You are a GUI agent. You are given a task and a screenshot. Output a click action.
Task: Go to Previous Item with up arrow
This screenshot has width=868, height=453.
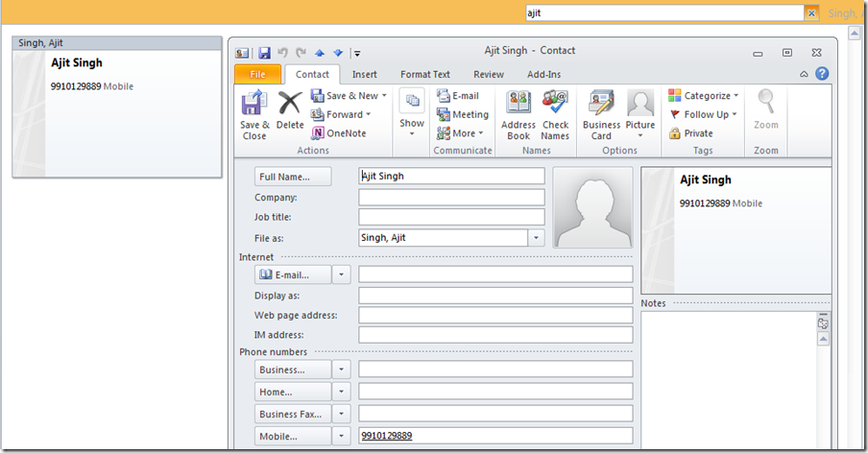pos(320,53)
